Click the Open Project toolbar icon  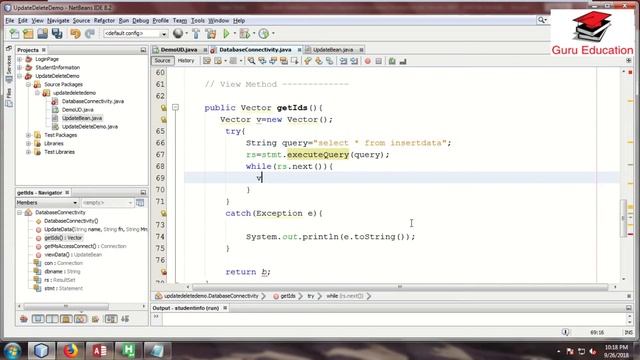click(42, 33)
